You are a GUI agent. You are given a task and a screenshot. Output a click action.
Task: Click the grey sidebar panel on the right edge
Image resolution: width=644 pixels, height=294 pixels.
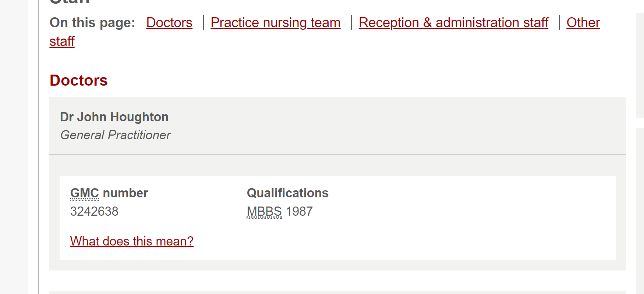click(x=640, y=66)
